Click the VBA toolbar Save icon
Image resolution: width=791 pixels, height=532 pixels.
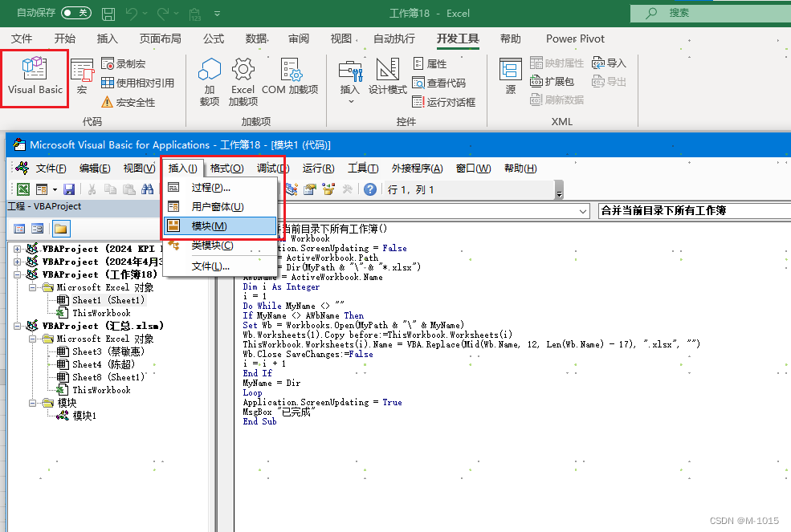69,189
